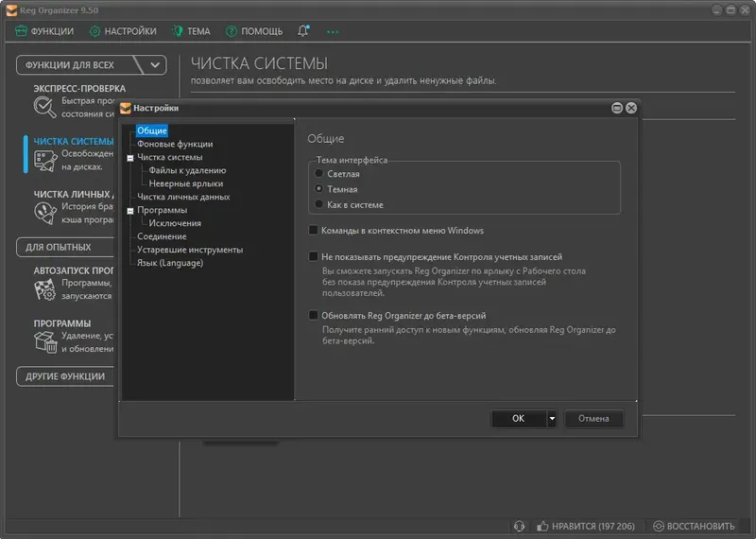The image size is (756, 539).
Task: Collapse the Программы tree node
Action: (129, 211)
